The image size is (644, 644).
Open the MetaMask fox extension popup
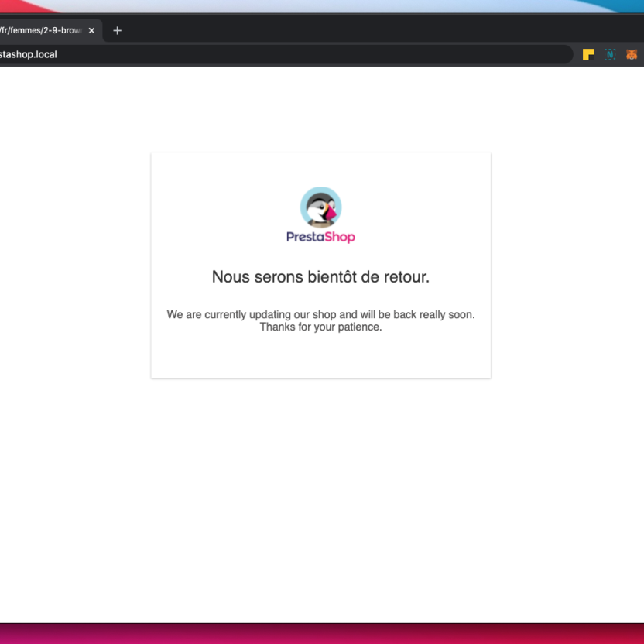[x=632, y=54]
